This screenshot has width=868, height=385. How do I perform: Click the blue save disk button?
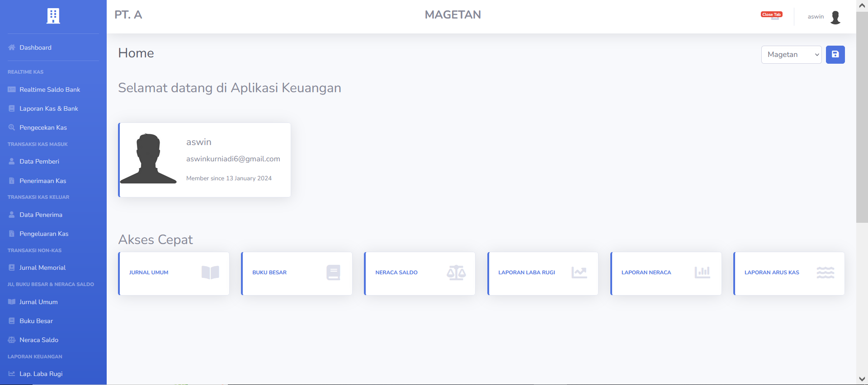835,55
